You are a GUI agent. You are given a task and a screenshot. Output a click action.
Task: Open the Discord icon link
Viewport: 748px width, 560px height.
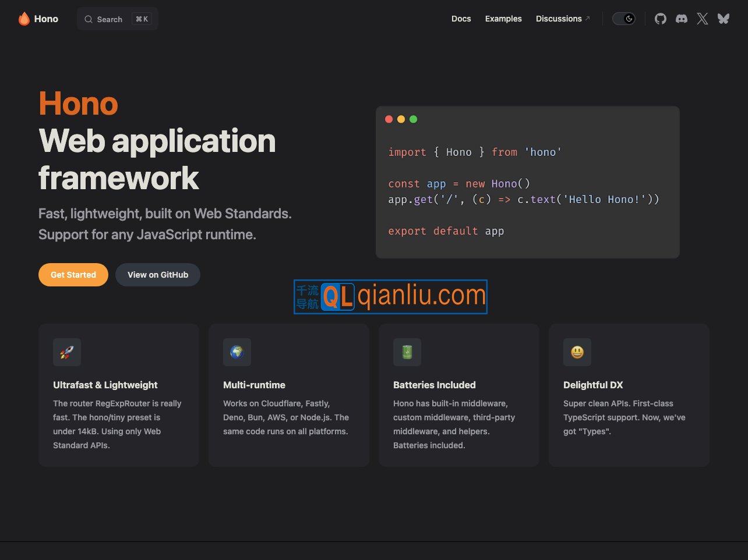(681, 19)
